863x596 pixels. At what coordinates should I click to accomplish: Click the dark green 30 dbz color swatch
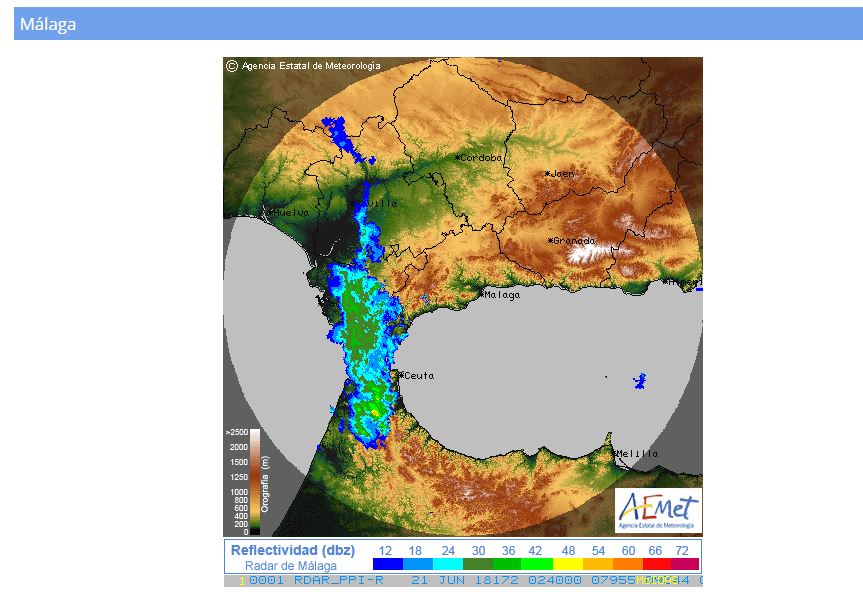(x=478, y=564)
